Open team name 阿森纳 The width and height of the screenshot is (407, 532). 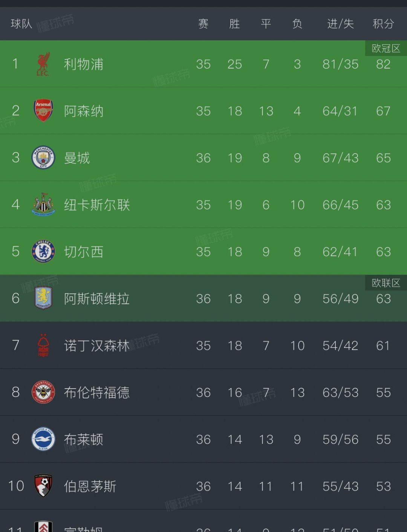(84, 111)
